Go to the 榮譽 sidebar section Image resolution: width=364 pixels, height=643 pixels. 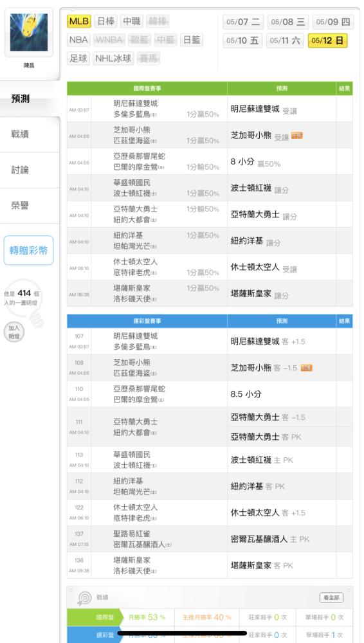click(x=30, y=206)
